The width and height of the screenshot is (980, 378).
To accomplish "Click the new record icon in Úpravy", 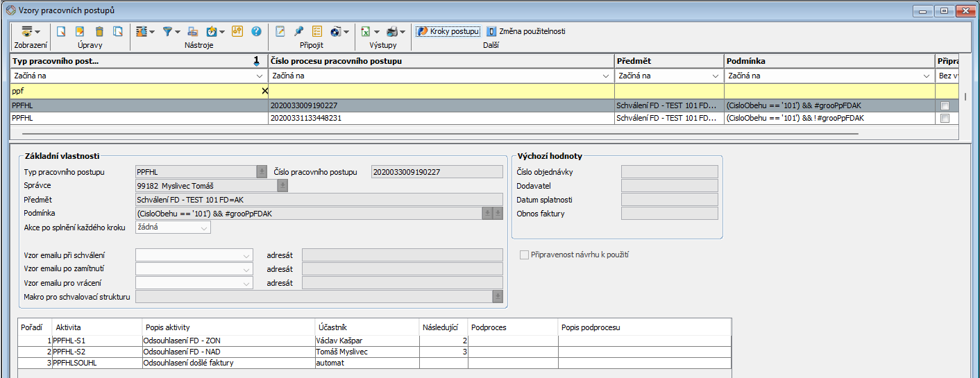I will click(x=61, y=31).
